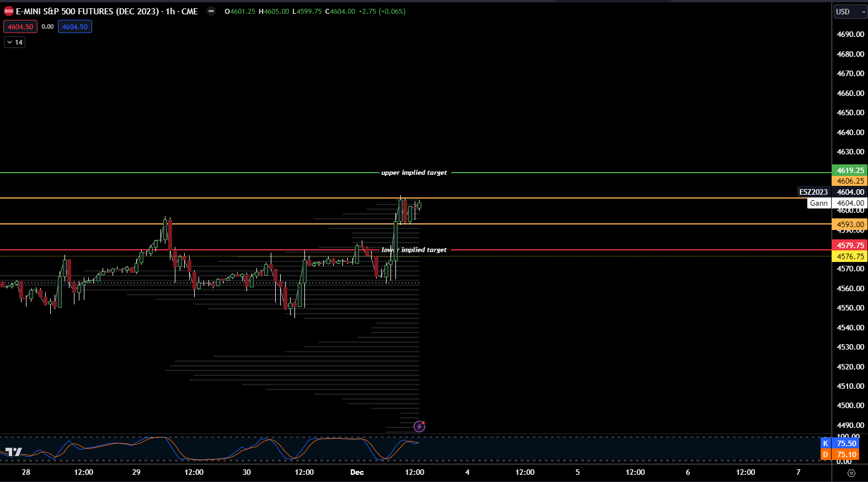Click the red 4604.50 sell button
Screen dimensions: 868x482
click(x=20, y=26)
